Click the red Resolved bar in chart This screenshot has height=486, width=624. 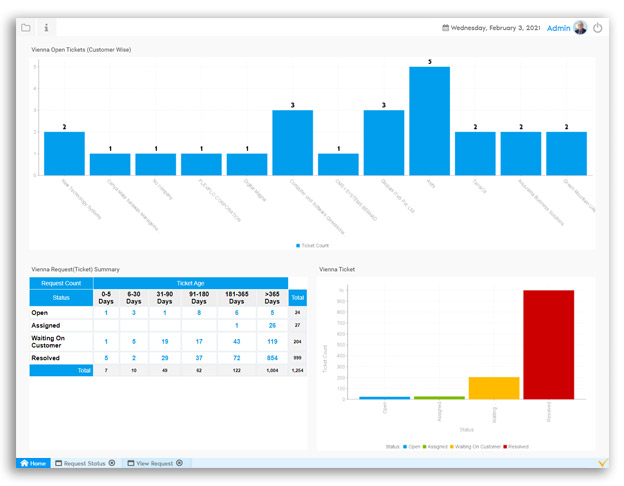pyautogui.click(x=548, y=345)
